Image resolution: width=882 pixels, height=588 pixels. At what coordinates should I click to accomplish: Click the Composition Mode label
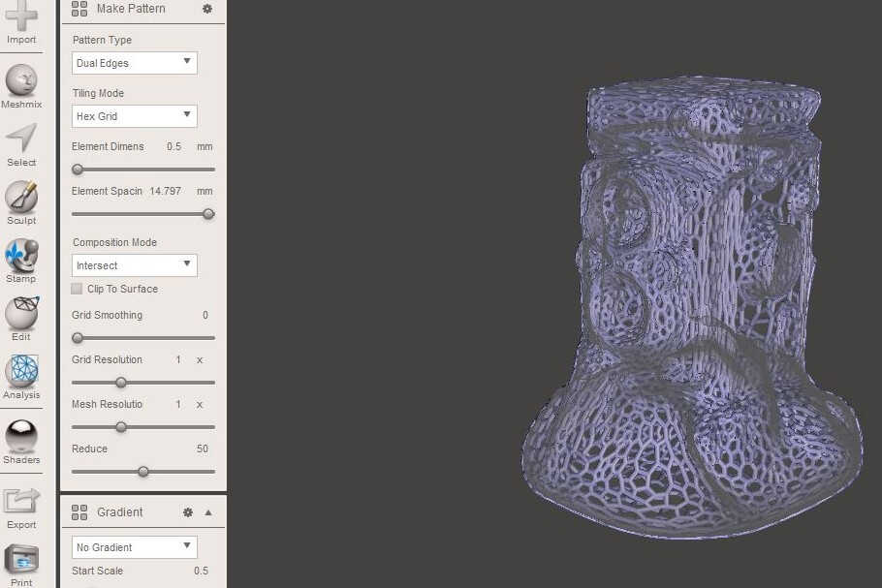[114, 242]
